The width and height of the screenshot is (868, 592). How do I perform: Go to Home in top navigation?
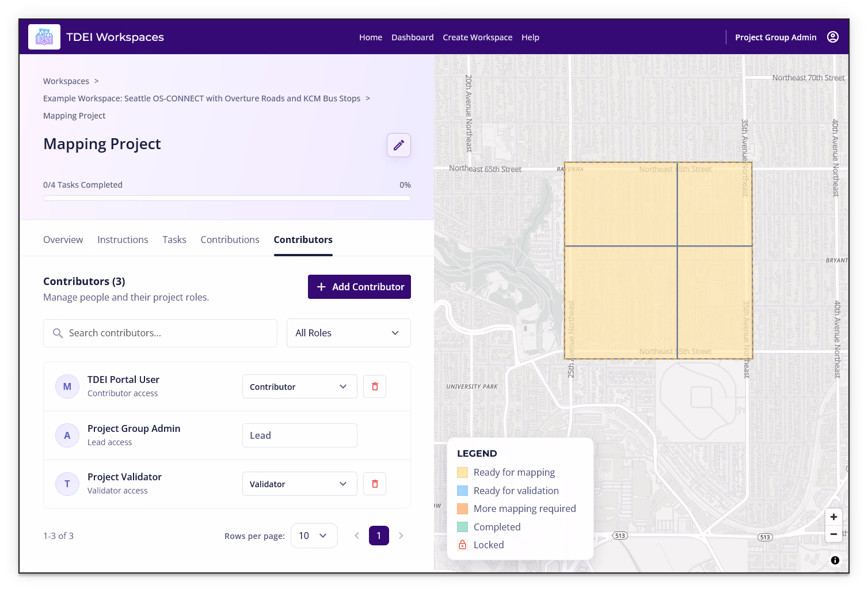coord(371,37)
